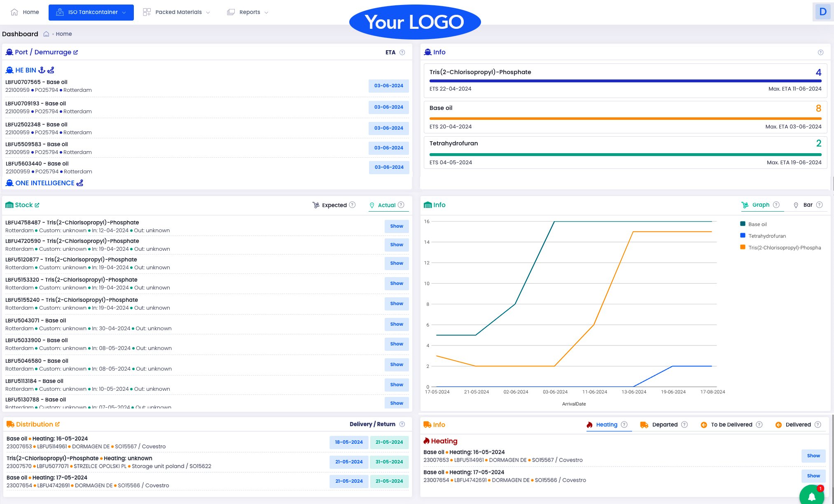Select the To be Delivered tab
834x504 pixels.
(731, 425)
